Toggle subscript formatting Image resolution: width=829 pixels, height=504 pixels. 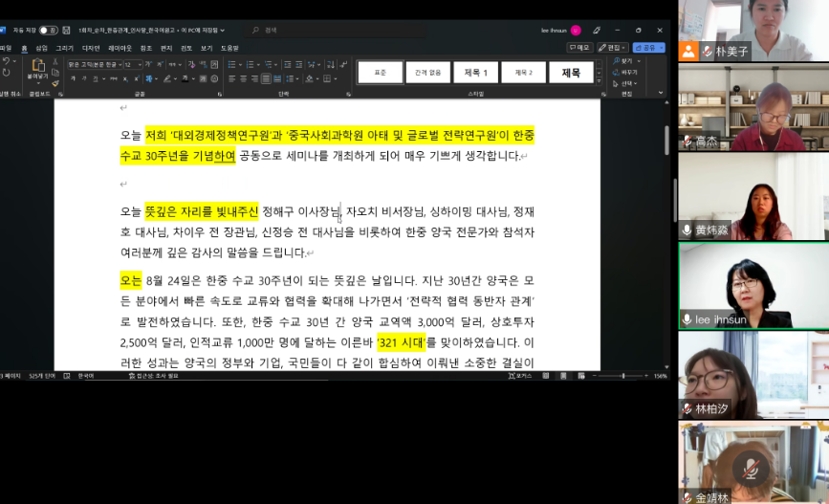coord(127,78)
